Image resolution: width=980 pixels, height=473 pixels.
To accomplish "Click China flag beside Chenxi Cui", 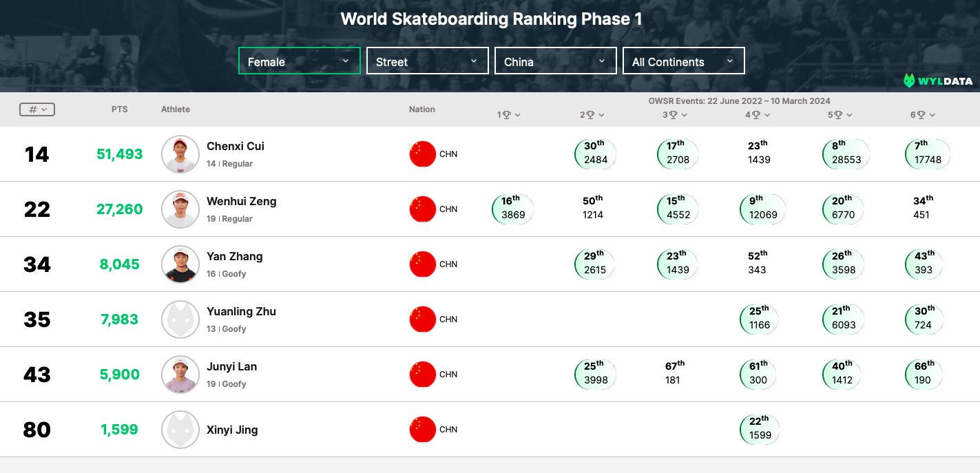I will pyautogui.click(x=423, y=154).
